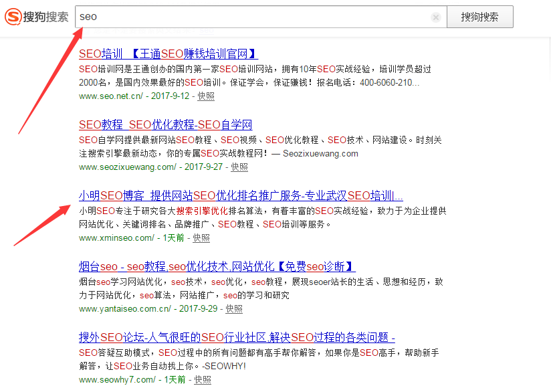Screen dimensions: 551x392
Task: Open the 王通SEO赚钱培训官网 result title
Action: [168, 54]
